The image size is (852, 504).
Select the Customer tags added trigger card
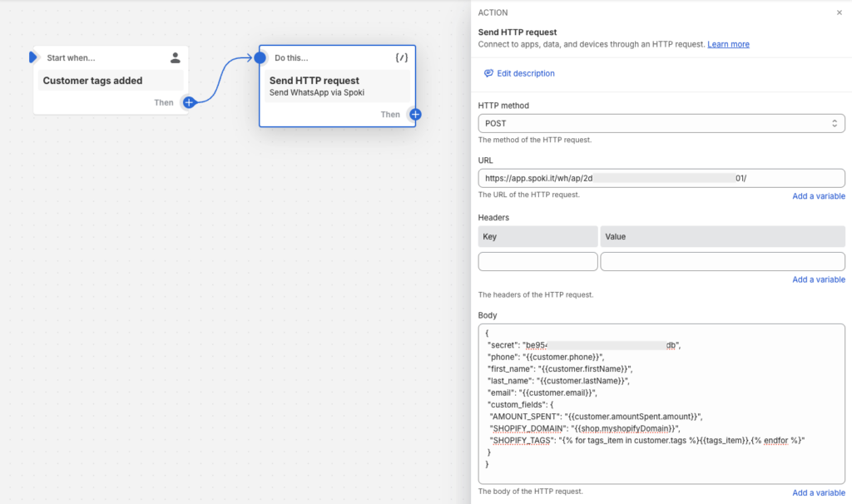111,81
